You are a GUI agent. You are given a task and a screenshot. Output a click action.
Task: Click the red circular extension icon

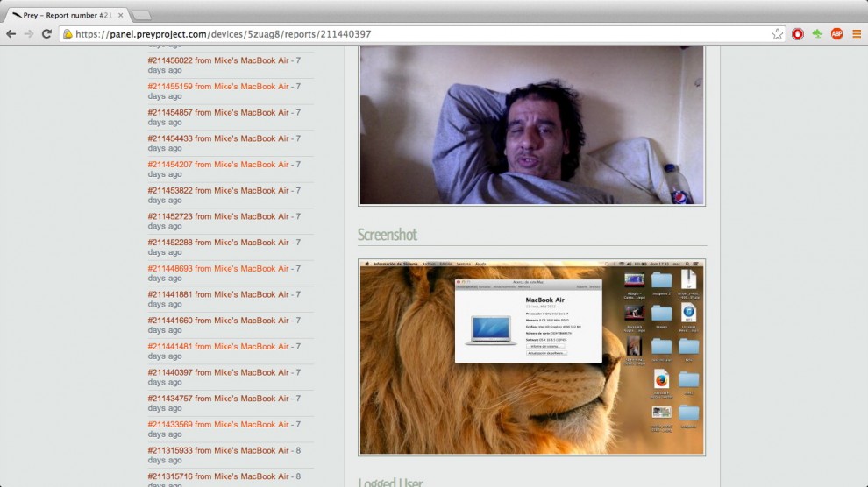pyautogui.click(x=798, y=34)
